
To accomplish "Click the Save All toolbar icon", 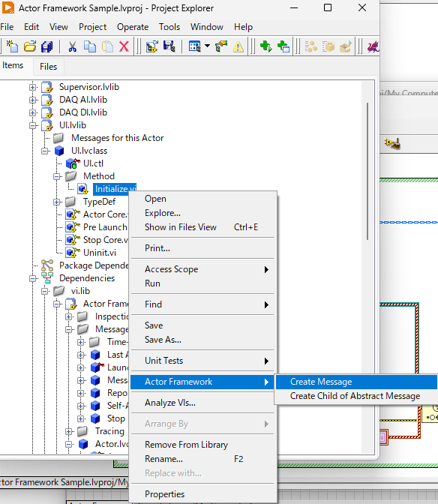I will click(47, 46).
